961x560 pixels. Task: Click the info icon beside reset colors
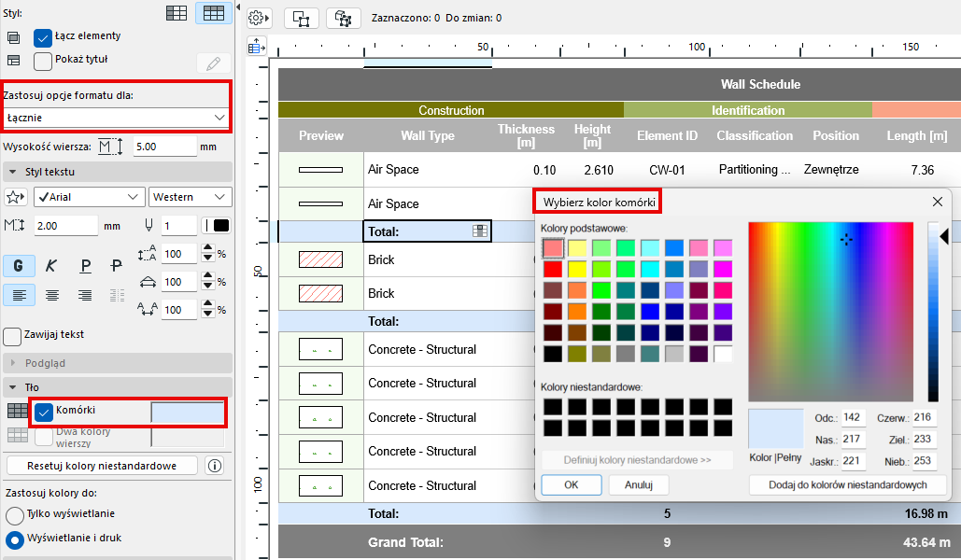click(215, 466)
